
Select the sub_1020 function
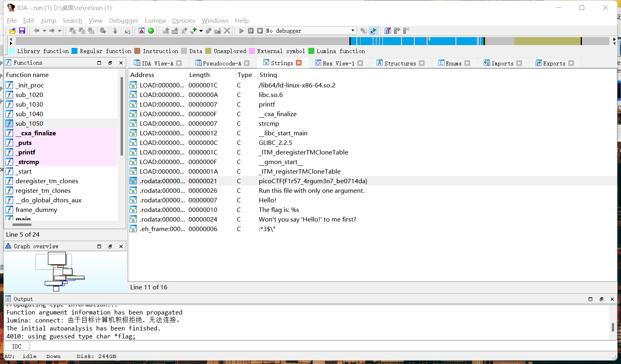click(61, 95)
